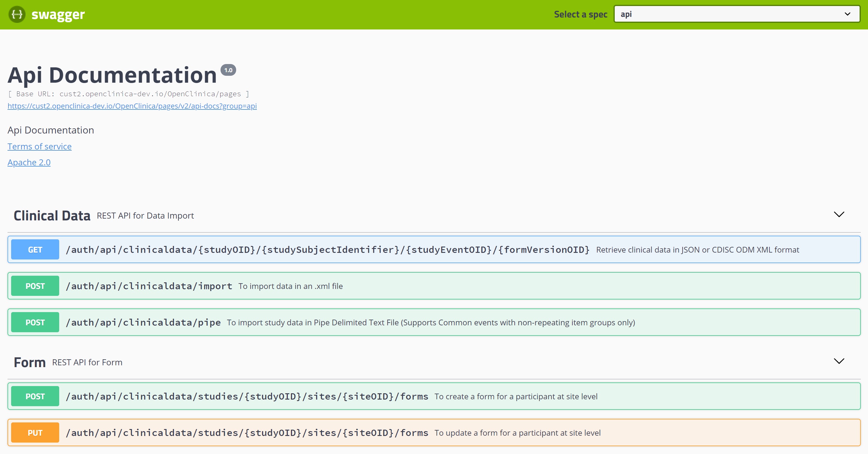Expand the /auth/api/clinicaldata/pipe endpoint path
This screenshot has width=868, height=454.
(143, 322)
